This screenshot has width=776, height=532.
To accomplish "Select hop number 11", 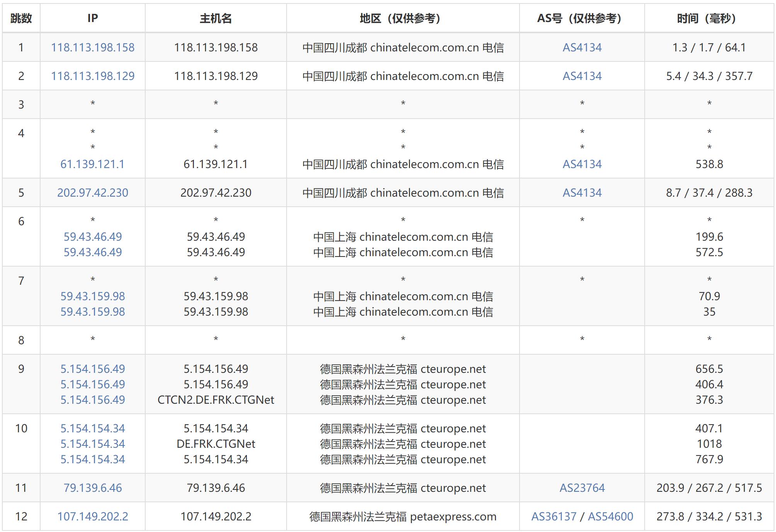I will [x=21, y=488].
